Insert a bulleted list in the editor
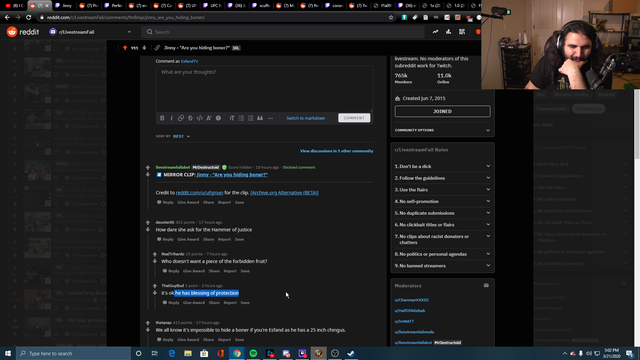Viewport: 640px width, 360px height. [241, 118]
